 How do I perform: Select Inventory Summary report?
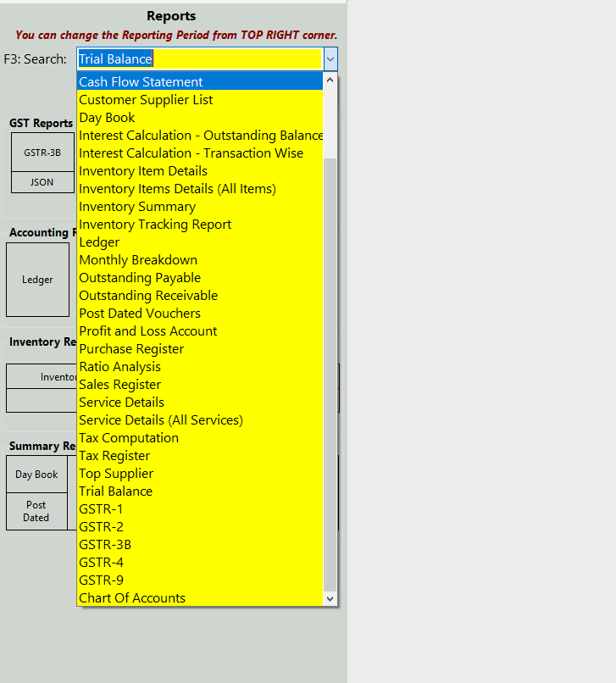coord(200,207)
